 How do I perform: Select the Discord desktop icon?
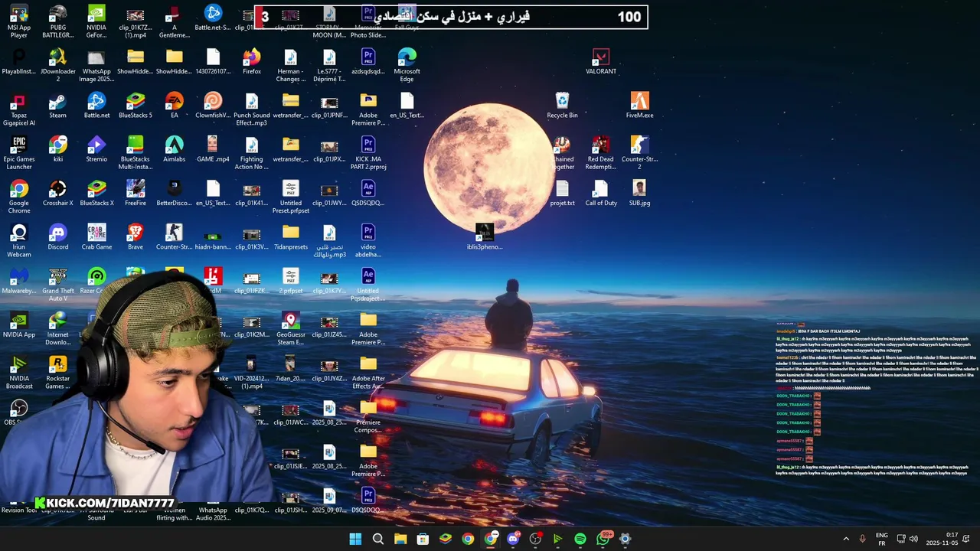point(57,236)
